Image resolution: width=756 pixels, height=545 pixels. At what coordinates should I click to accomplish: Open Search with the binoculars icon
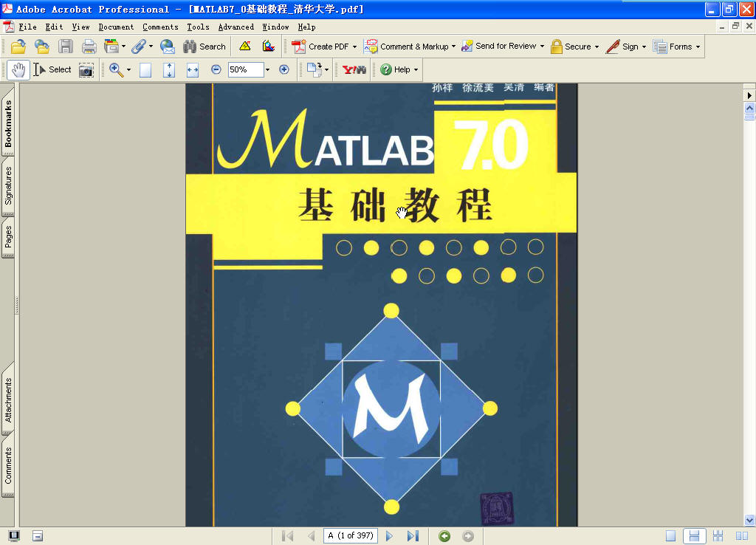pos(205,47)
